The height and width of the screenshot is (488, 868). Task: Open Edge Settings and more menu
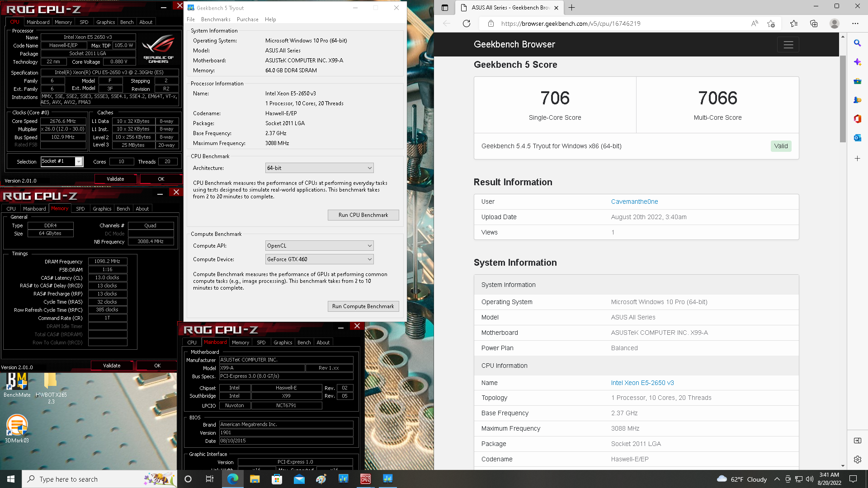[855, 23]
